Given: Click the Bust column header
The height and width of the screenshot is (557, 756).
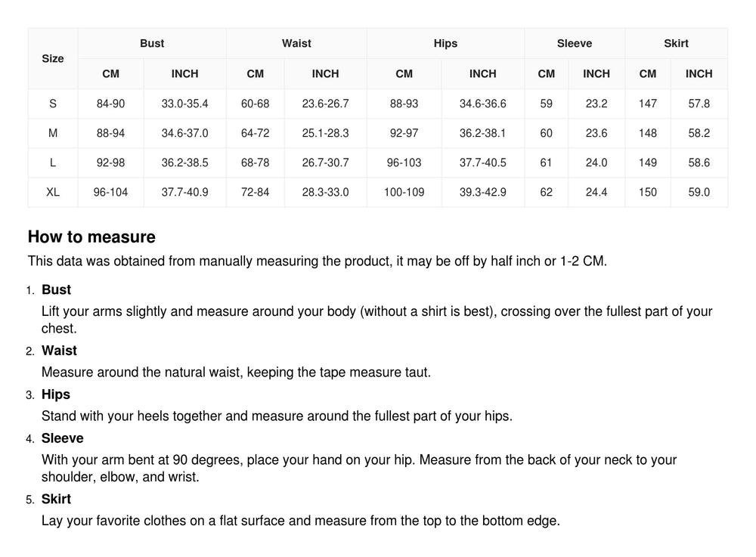Looking at the screenshot, I should pyautogui.click(x=152, y=44).
